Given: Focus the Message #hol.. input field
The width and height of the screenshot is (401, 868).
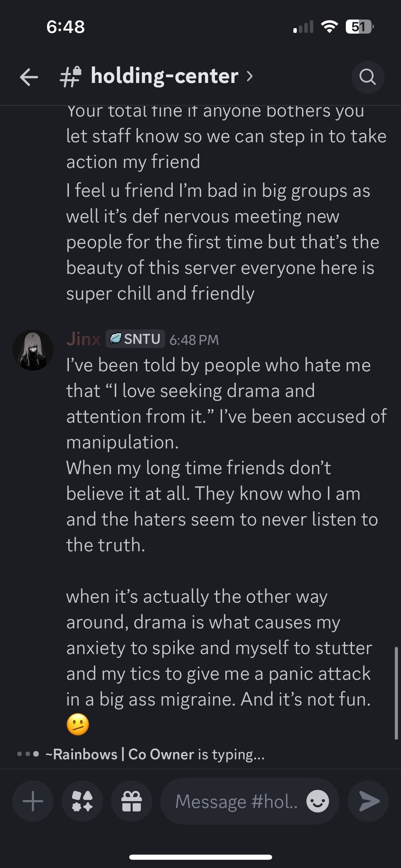Looking at the screenshot, I should click(x=236, y=801).
